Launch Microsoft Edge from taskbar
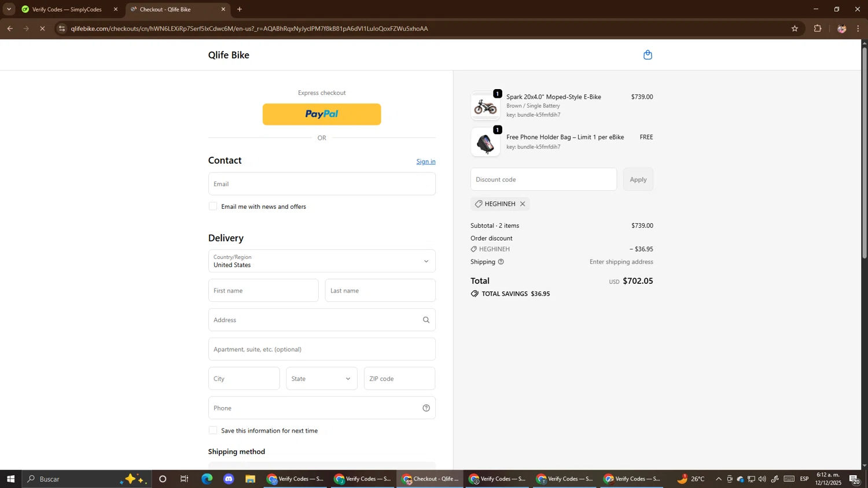Viewport: 868px width, 488px height. (207, 479)
